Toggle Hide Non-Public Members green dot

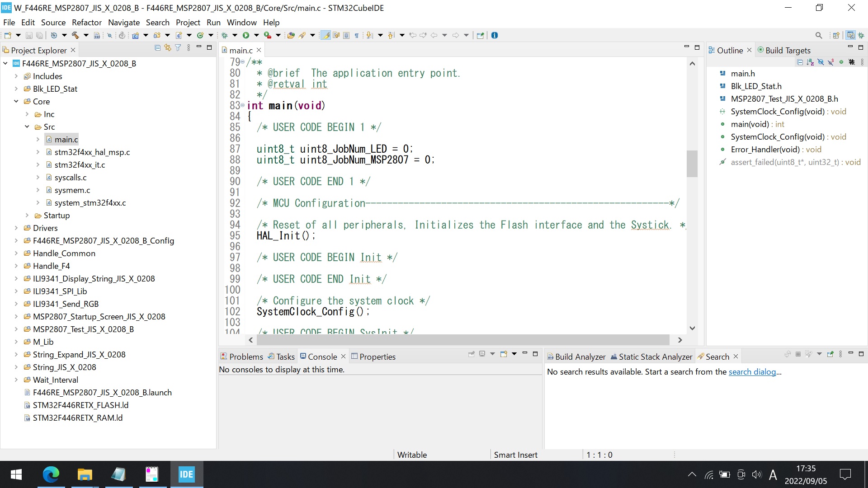pos(841,62)
